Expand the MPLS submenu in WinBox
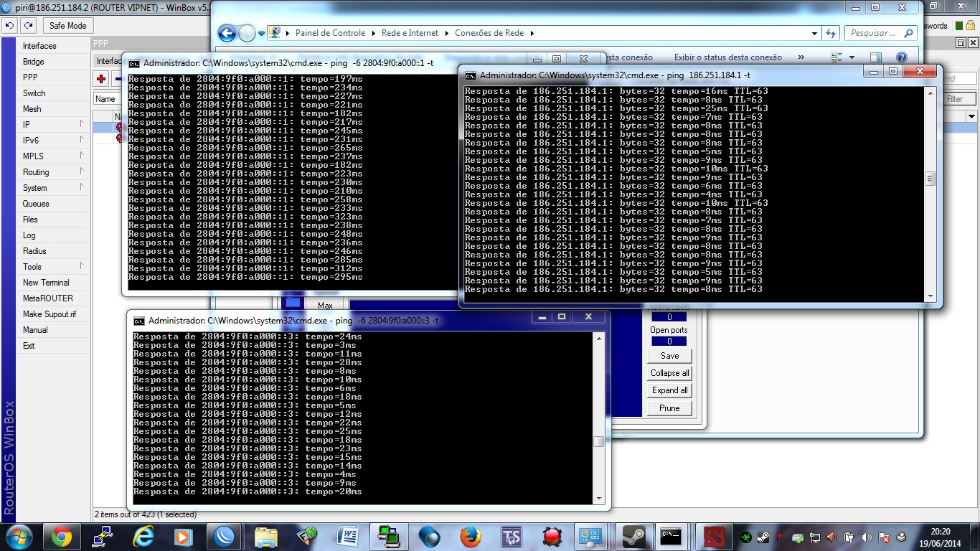980x551 pixels. pyautogui.click(x=54, y=156)
